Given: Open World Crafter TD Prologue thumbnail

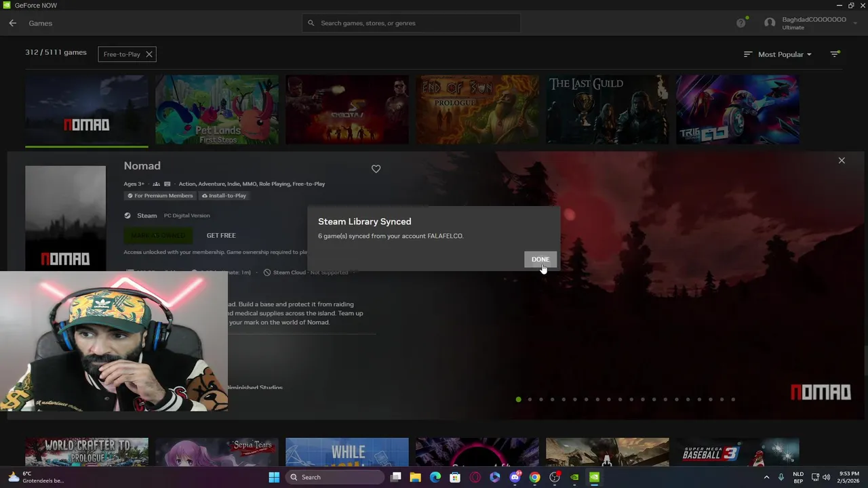Looking at the screenshot, I should point(87,453).
